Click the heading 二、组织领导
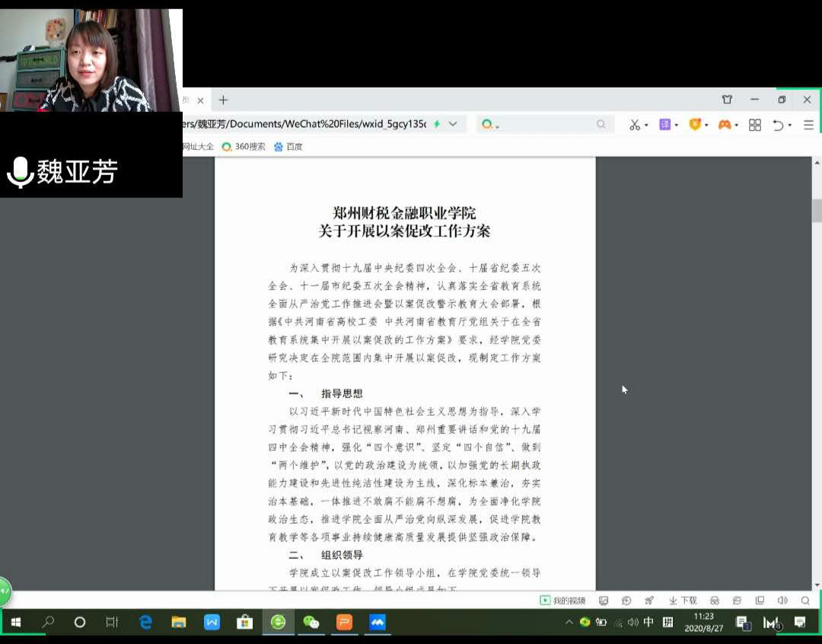This screenshot has height=644, width=822. (x=326, y=555)
